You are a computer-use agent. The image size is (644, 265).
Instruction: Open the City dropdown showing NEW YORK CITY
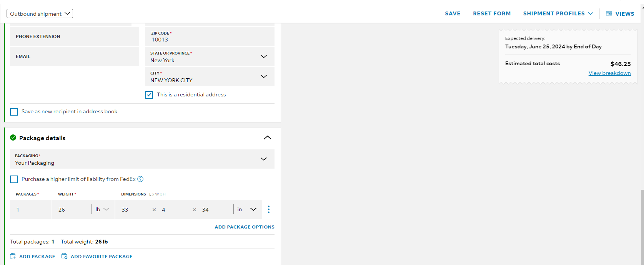point(210,76)
